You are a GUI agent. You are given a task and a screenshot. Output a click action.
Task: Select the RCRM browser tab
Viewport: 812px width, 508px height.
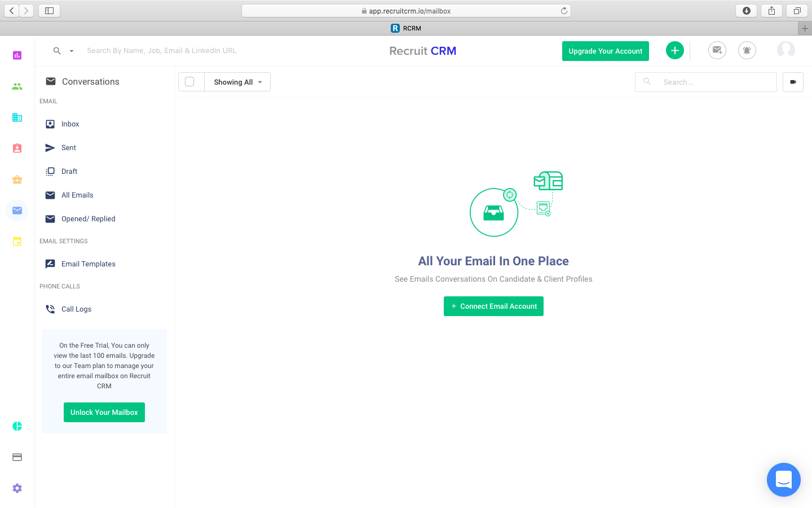coord(406,28)
